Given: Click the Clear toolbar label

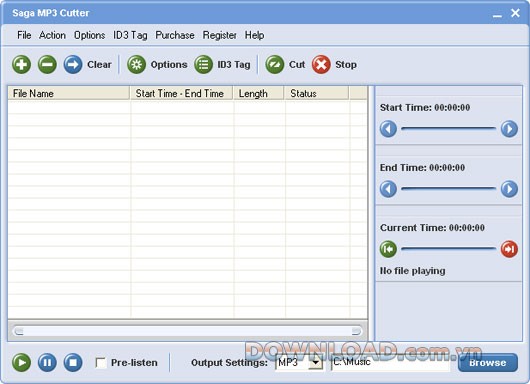Looking at the screenshot, I should (x=99, y=64).
